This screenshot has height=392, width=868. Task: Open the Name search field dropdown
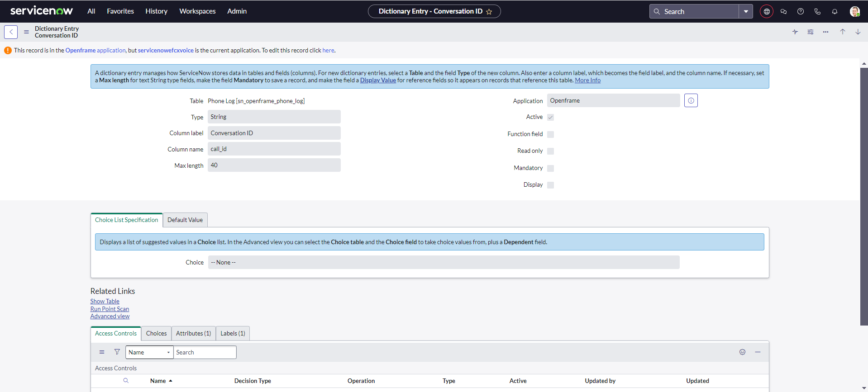(149, 352)
